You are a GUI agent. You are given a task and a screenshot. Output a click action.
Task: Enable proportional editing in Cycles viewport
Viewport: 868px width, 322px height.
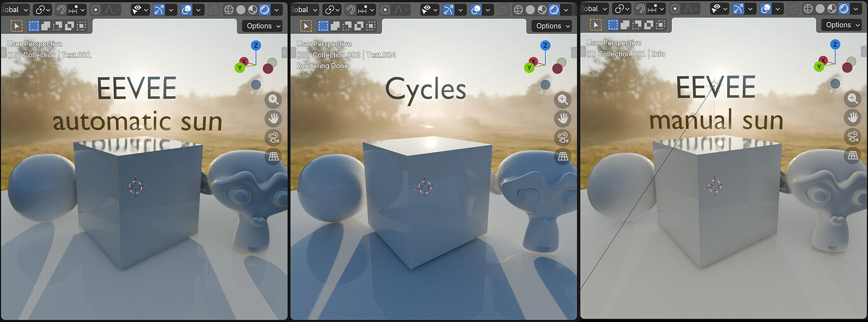pos(385,9)
